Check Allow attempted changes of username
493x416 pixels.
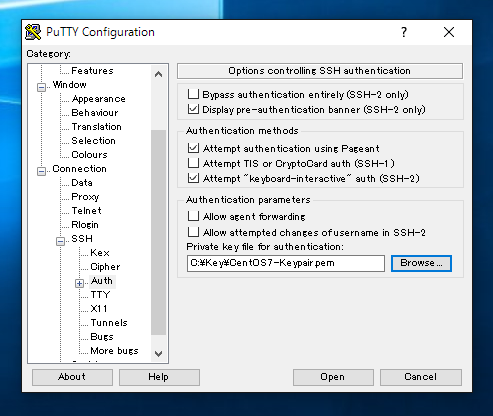point(193,232)
